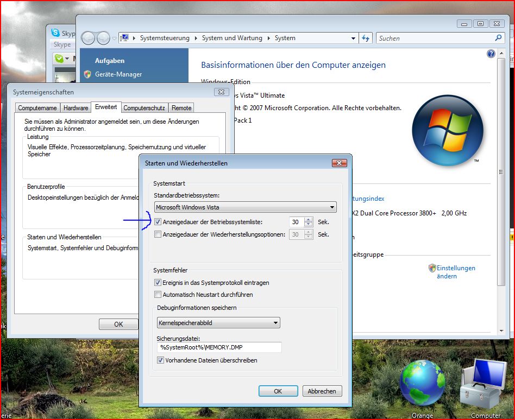The width and height of the screenshot is (515, 420).
Task: Maximize the System window
Action: coord(480,24)
